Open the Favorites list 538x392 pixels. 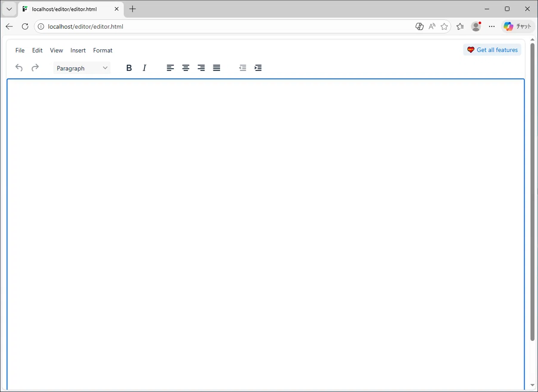460,26
